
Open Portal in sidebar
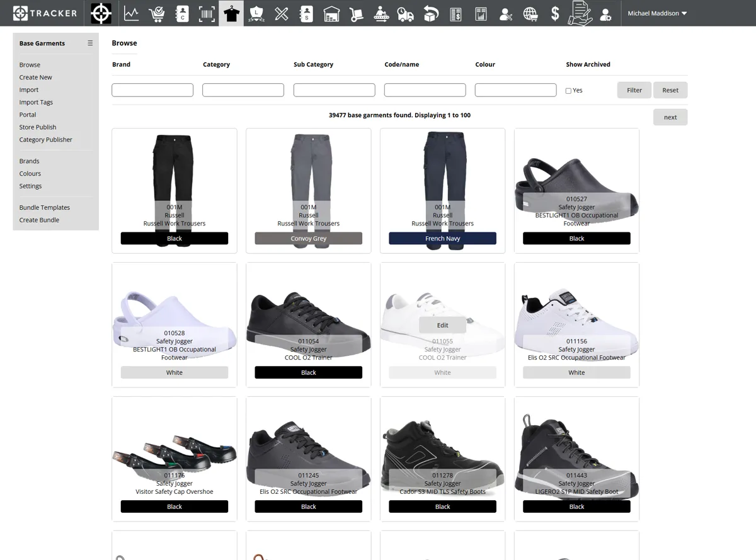(x=28, y=115)
